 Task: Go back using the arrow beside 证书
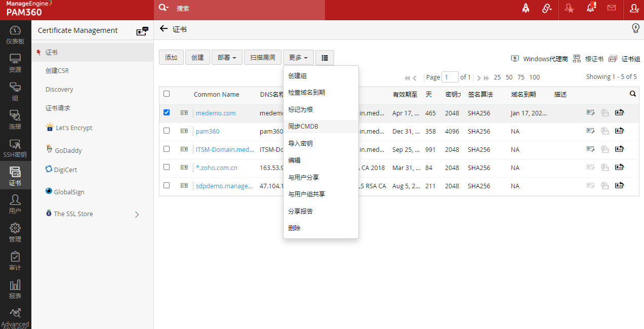[164, 29]
